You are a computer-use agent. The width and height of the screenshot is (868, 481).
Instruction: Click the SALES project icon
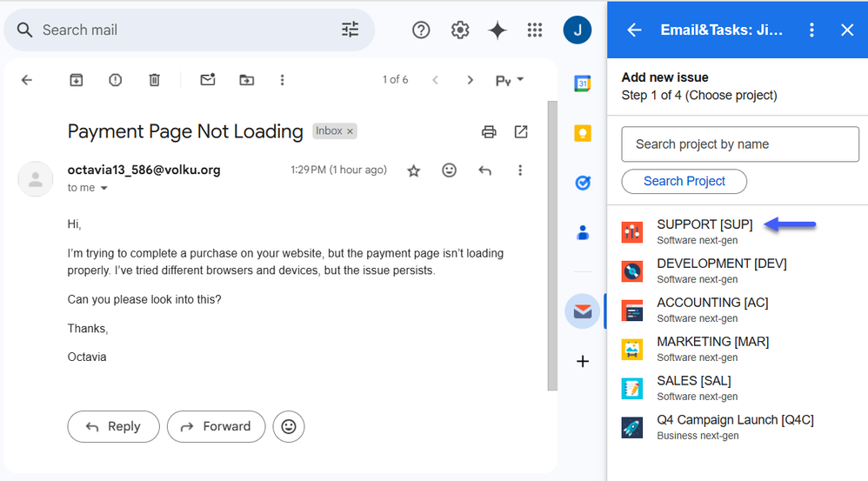[631, 389]
